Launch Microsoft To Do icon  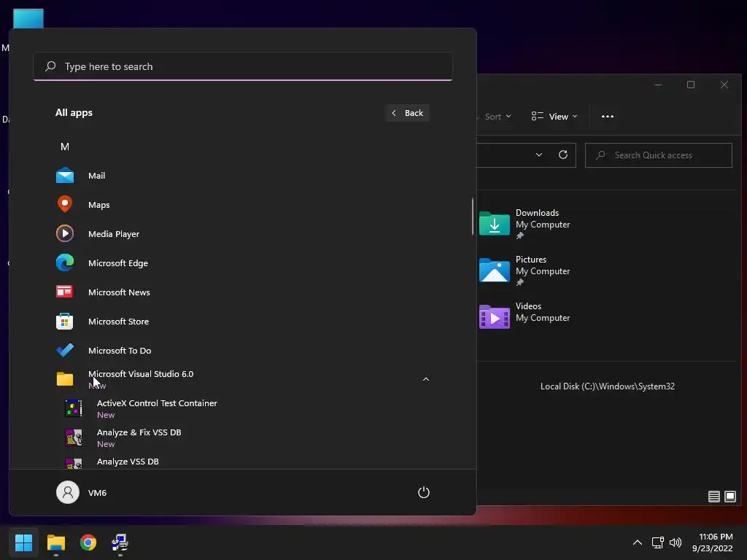tap(65, 351)
